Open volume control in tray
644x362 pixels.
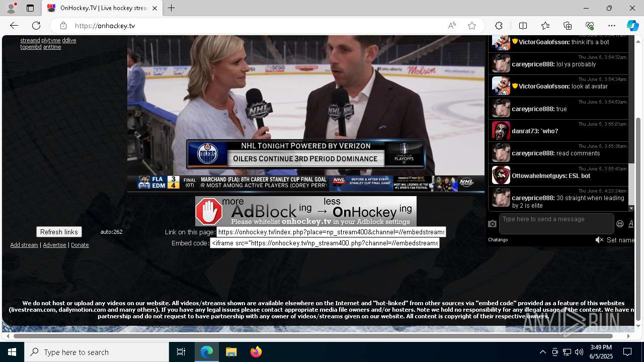[579, 352]
